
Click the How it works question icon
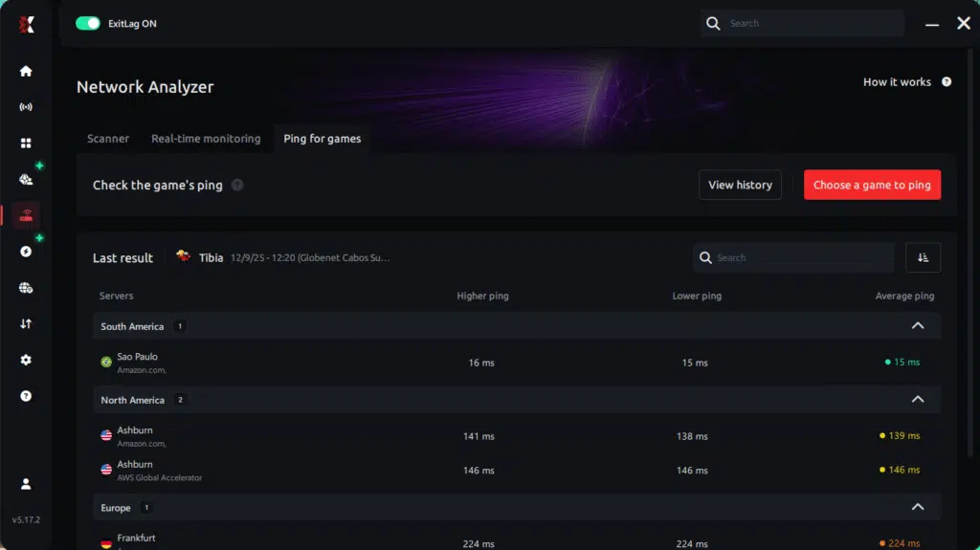947,82
